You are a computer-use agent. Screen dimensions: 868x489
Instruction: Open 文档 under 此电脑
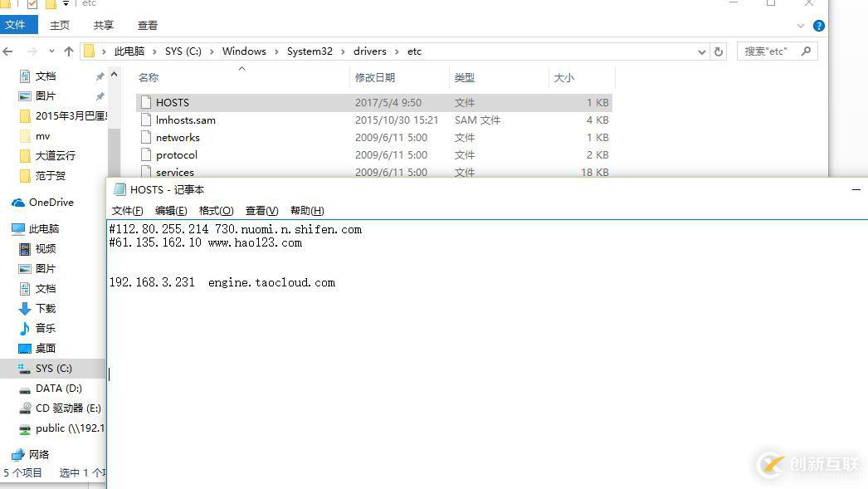coord(46,289)
